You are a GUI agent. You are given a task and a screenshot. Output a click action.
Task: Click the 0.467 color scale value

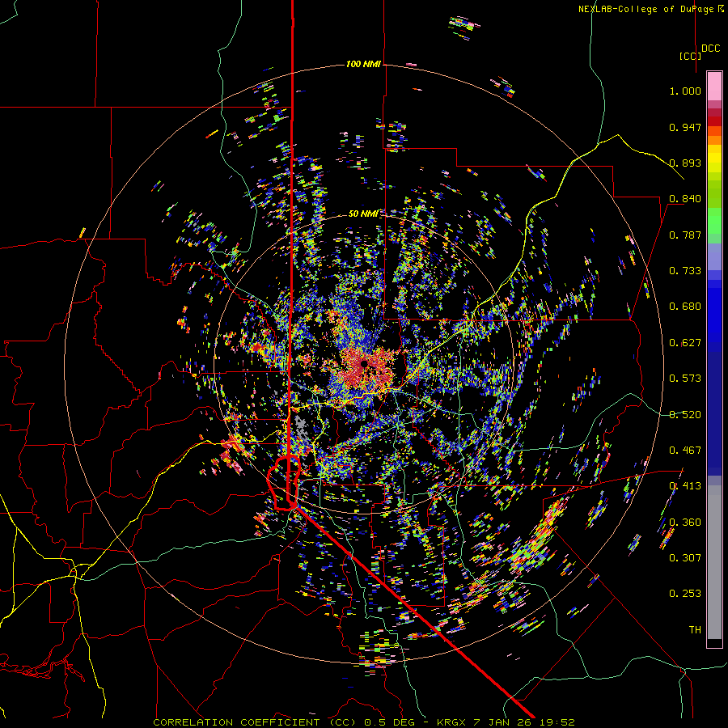tap(685, 451)
